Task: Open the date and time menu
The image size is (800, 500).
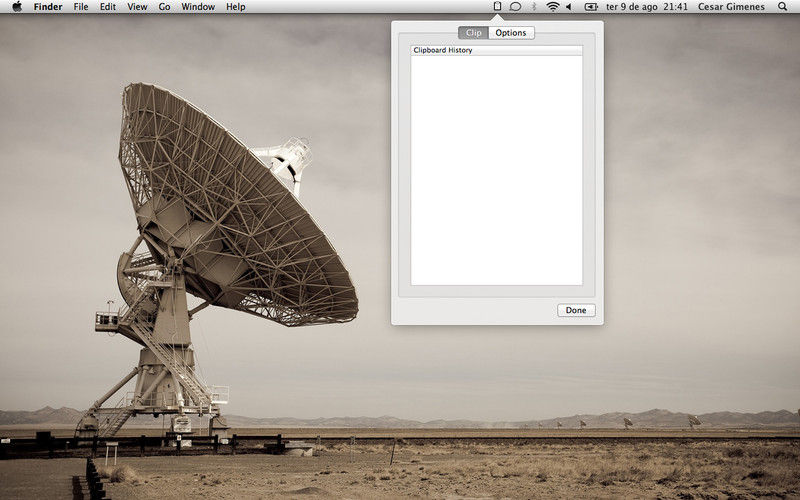Action: pos(647,7)
